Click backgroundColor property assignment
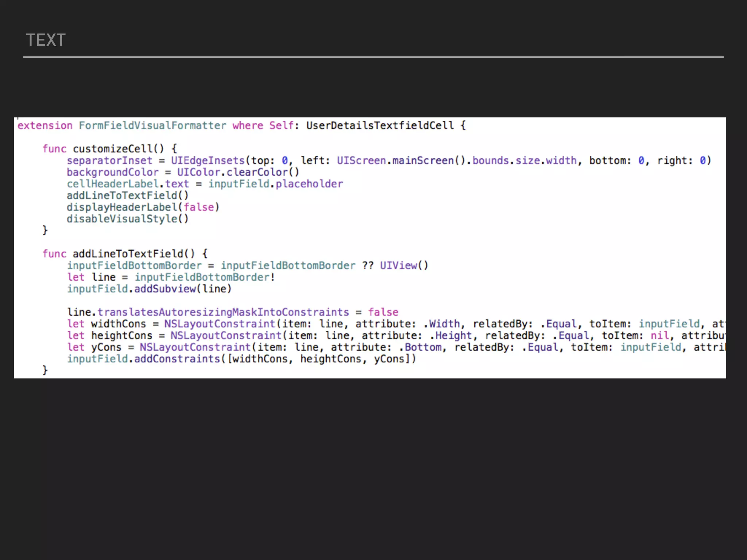 pos(112,172)
